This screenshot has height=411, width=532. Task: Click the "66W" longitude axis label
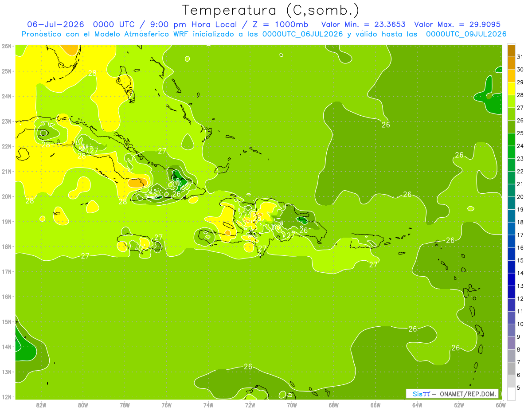(376, 405)
